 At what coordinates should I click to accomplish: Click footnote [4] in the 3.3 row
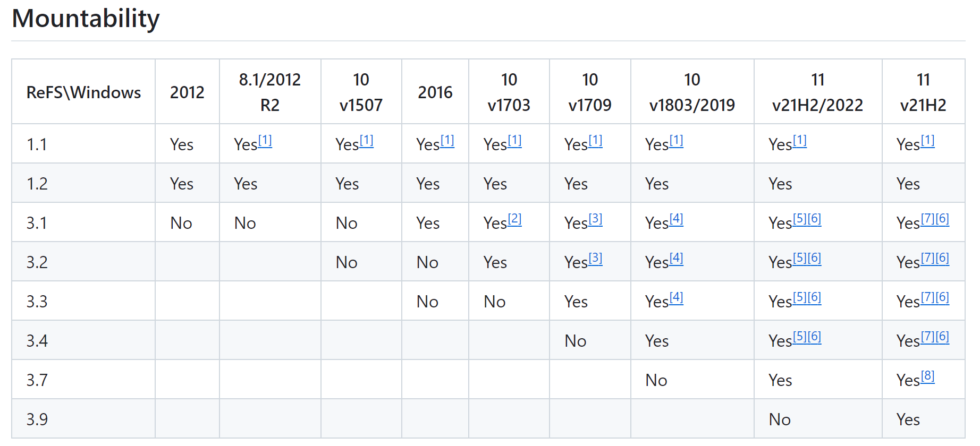point(676,297)
